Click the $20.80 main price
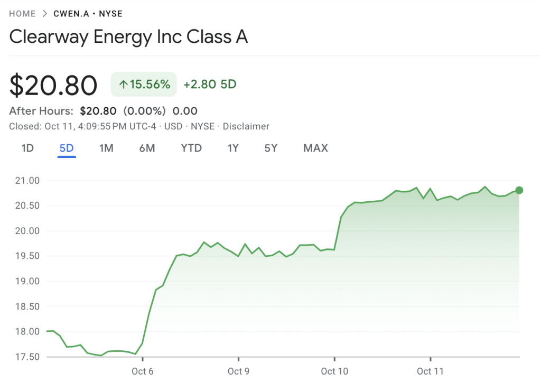This screenshot has width=541, height=392. click(53, 86)
